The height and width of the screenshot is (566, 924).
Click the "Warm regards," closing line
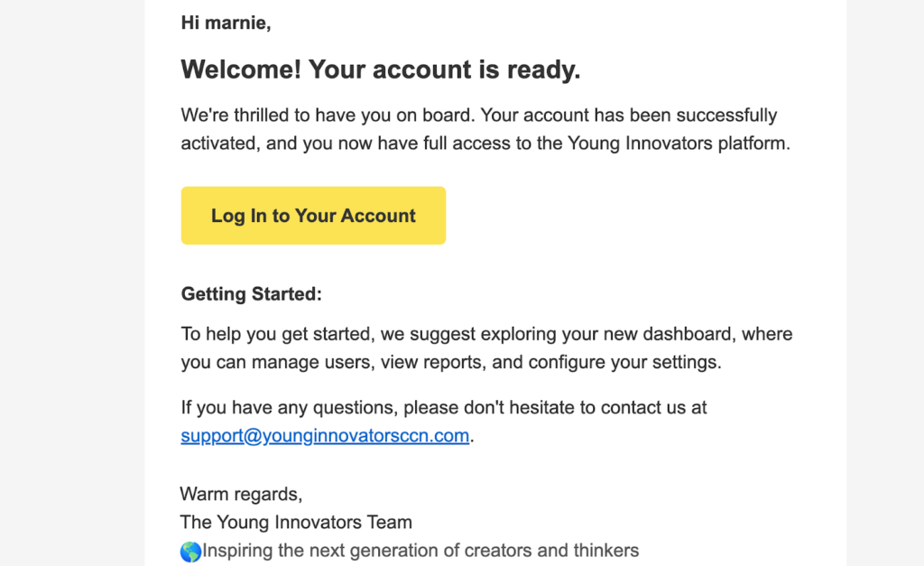(x=241, y=494)
